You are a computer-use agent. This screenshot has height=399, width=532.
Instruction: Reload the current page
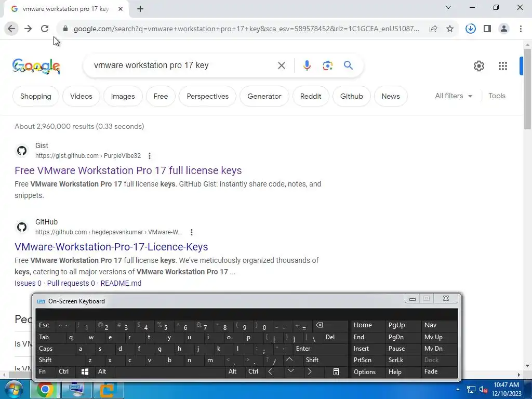tap(45, 29)
